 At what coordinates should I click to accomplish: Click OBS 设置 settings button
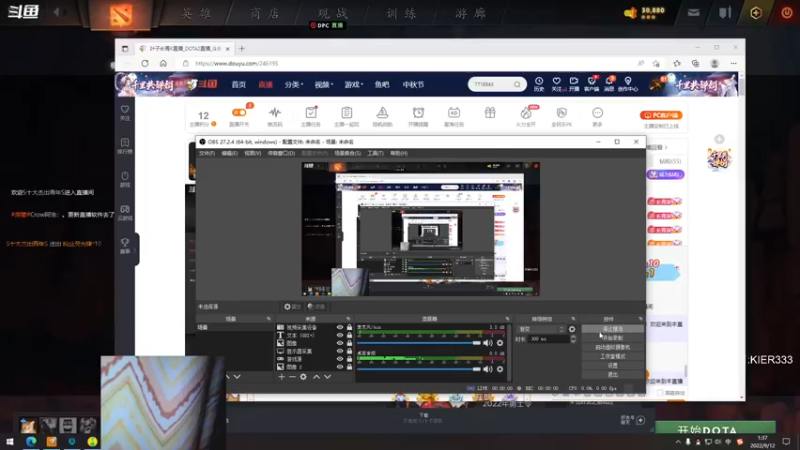613,365
